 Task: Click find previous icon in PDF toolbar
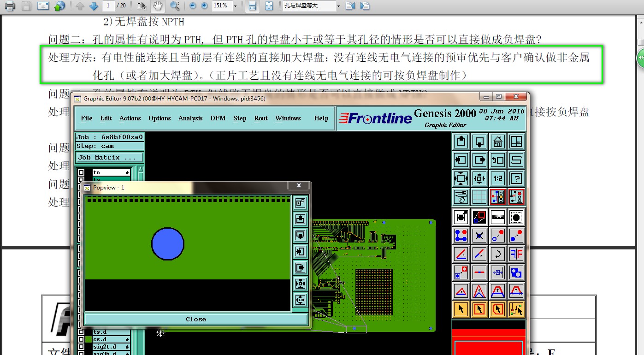(350, 6)
